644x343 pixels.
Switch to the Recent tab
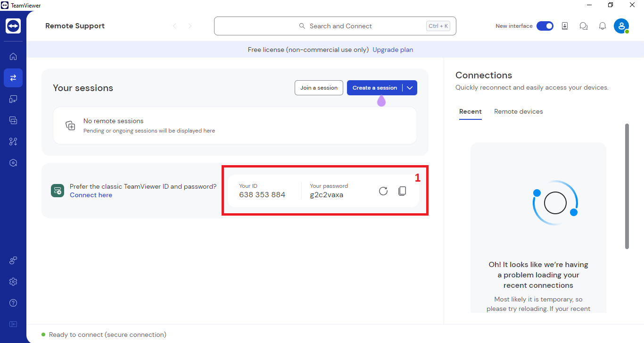[x=471, y=112]
